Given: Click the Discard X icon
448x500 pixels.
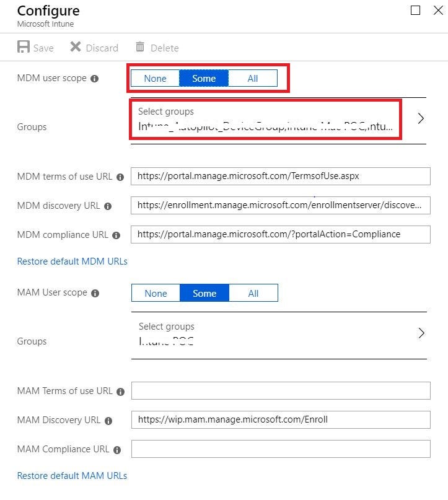Looking at the screenshot, I should 76,46.
